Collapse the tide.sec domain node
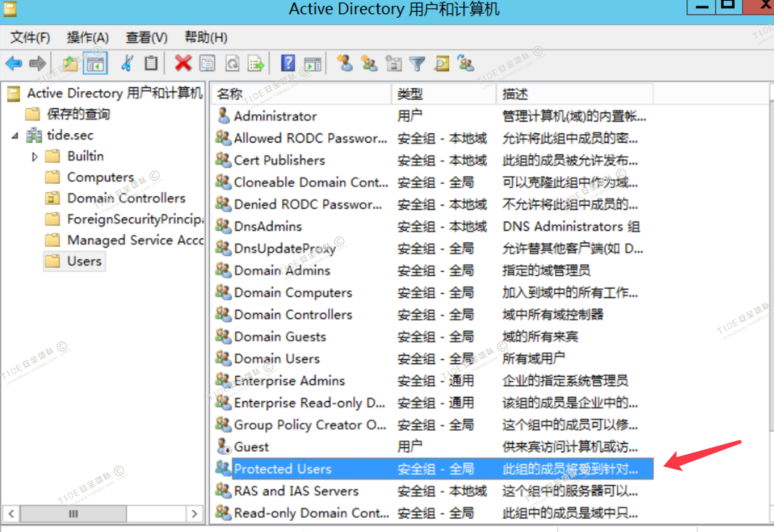Image resolution: width=774 pixels, height=532 pixels. [14, 136]
